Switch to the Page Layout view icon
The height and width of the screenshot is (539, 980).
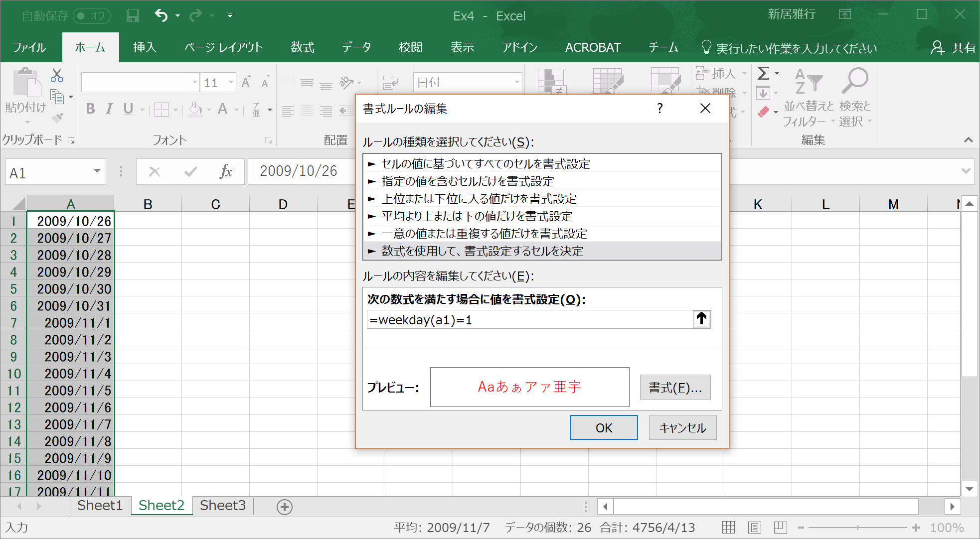tap(754, 528)
